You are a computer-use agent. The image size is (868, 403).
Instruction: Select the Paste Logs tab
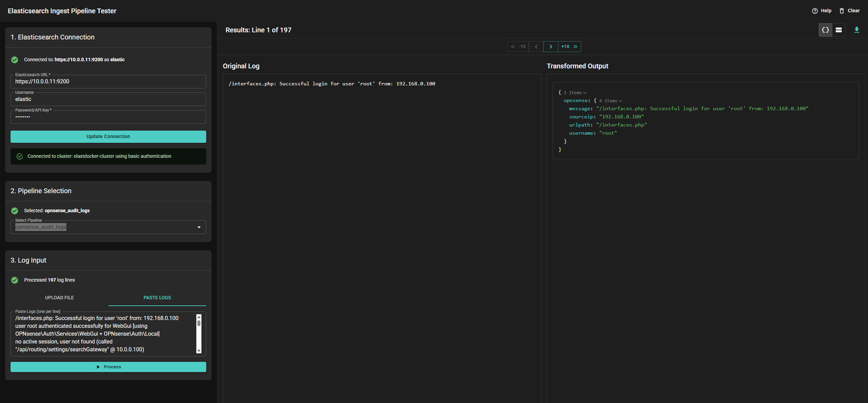pyautogui.click(x=157, y=298)
